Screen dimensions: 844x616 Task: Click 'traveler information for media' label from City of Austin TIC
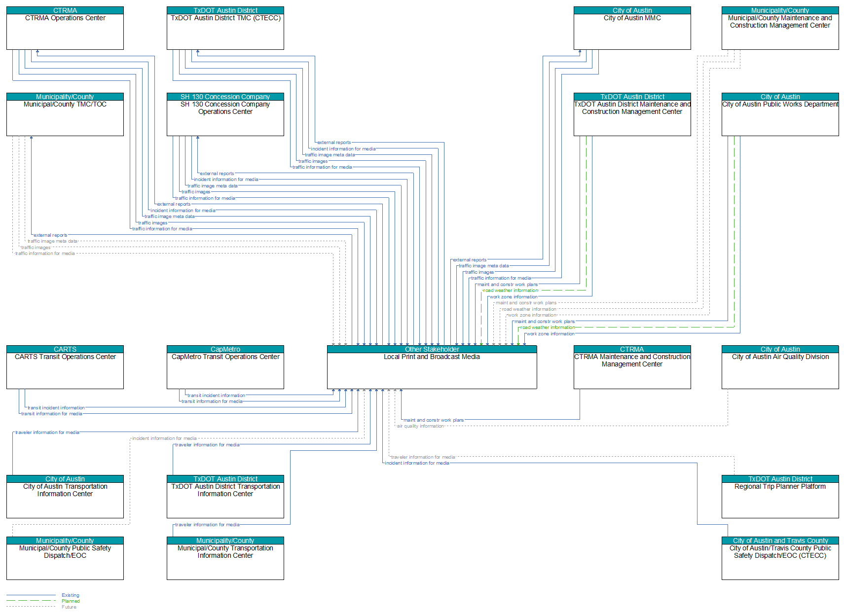tap(47, 433)
